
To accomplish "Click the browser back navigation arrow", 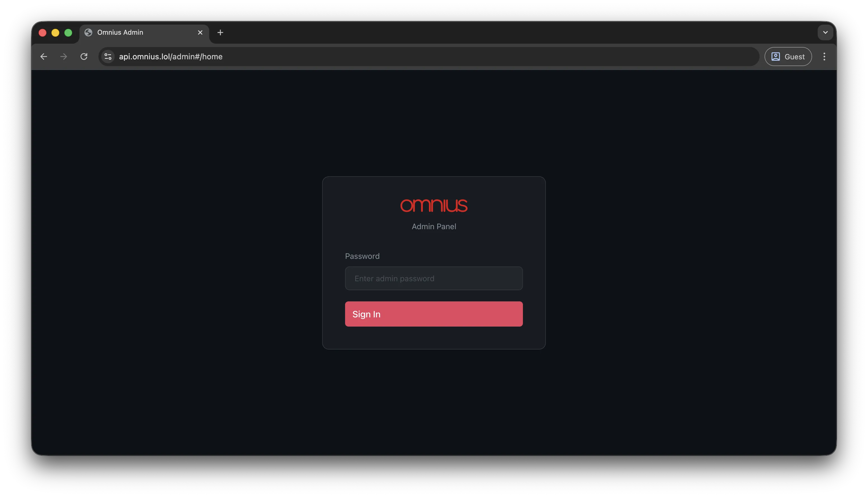I will click(44, 56).
